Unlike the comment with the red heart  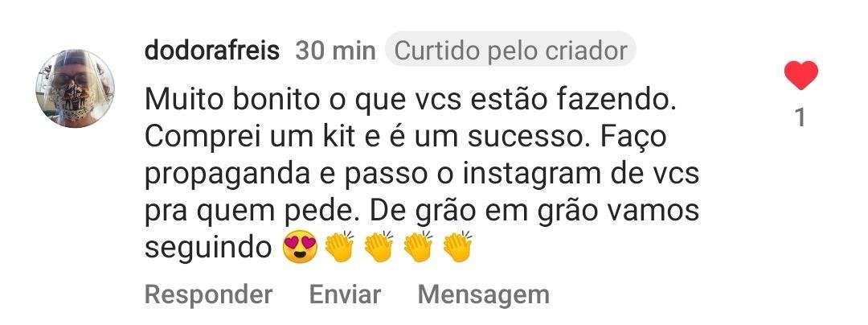801,76
